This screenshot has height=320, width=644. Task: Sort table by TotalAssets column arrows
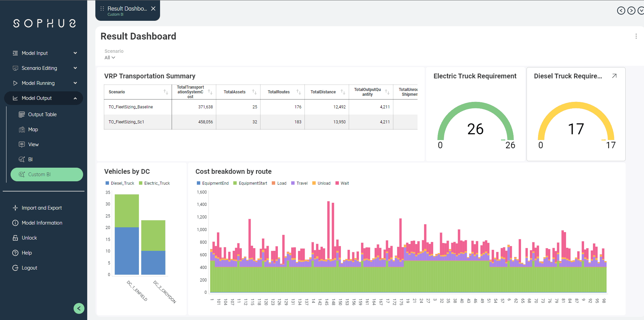click(254, 92)
